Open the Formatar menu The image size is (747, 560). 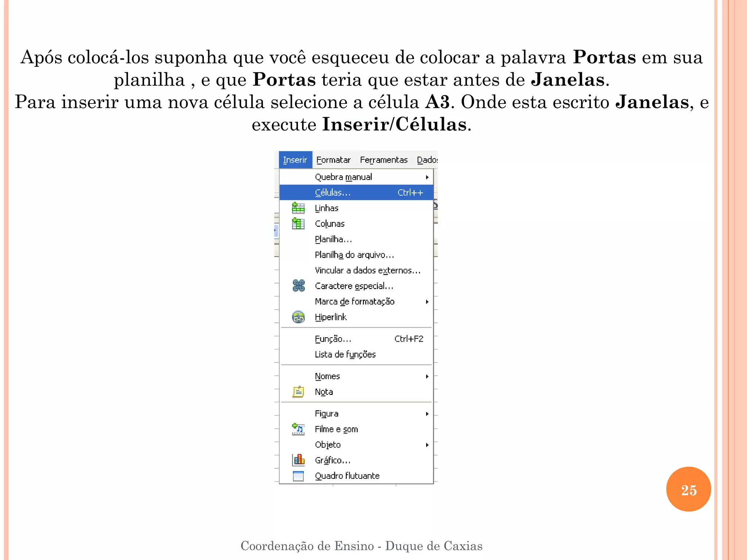point(333,160)
